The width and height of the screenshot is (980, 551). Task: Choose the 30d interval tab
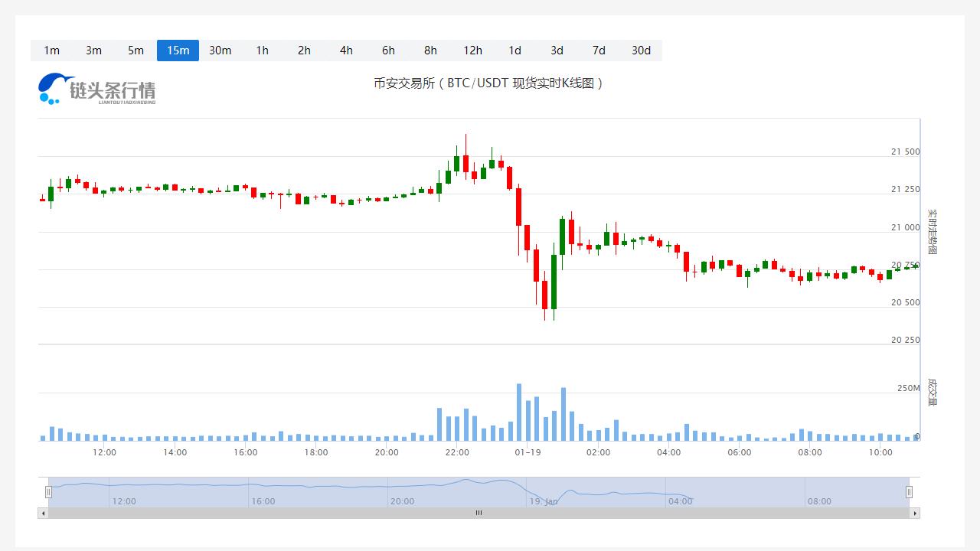[641, 51]
